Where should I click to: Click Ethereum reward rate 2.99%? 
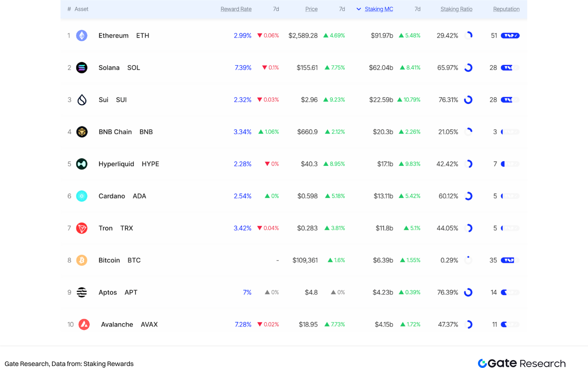[x=242, y=36]
